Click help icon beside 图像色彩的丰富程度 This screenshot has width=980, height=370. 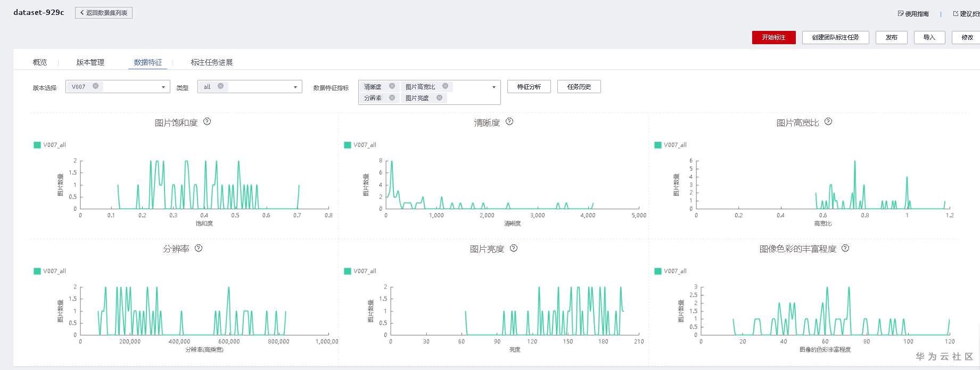845,248
